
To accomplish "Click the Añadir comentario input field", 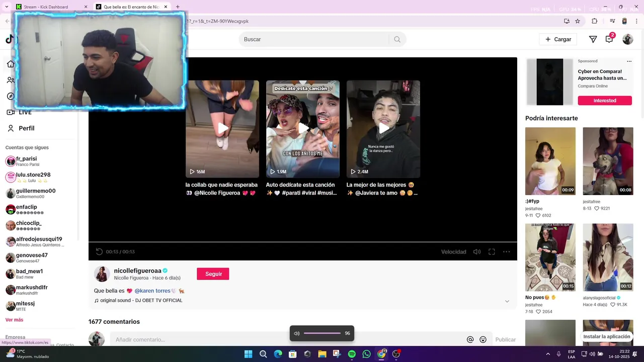I will (287, 339).
